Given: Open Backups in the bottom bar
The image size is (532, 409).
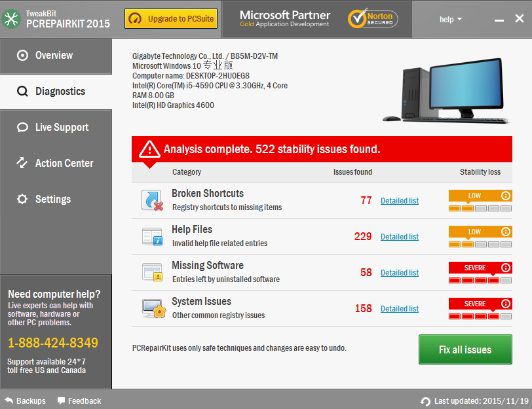Looking at the screenshot, I should tap(26, 401).
